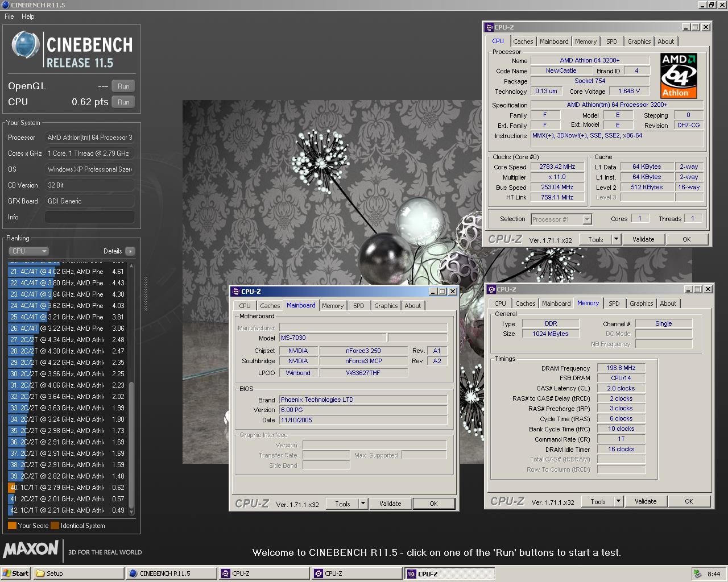Click scroll up arrow of ranking list
This screenshot has width=728, height=582.
click(131, 264)
